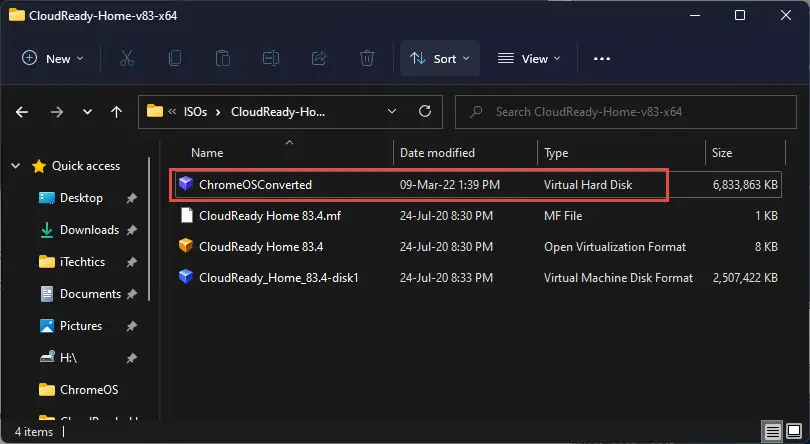Select the CloudReady_Home_83.4-disk1 file name

click(x=278, y=278)
